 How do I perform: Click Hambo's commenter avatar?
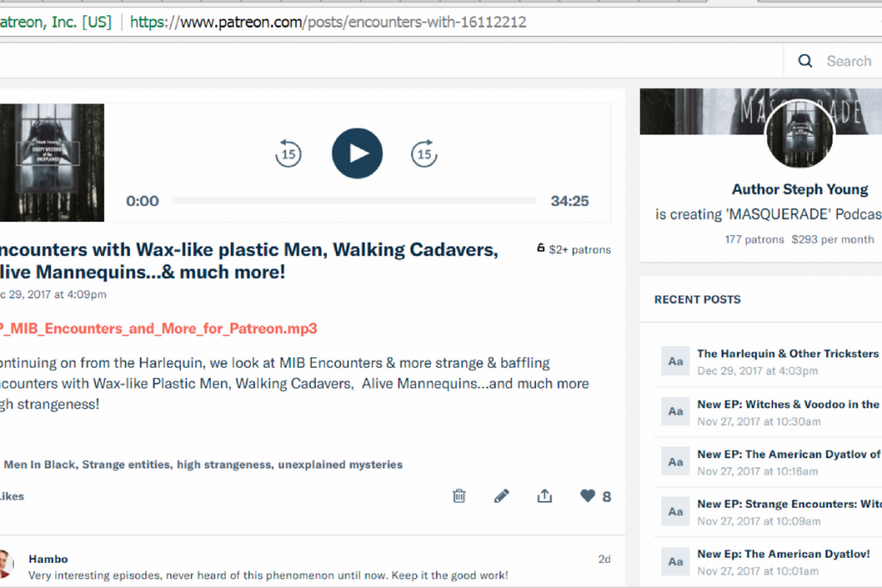pos(6,564)
